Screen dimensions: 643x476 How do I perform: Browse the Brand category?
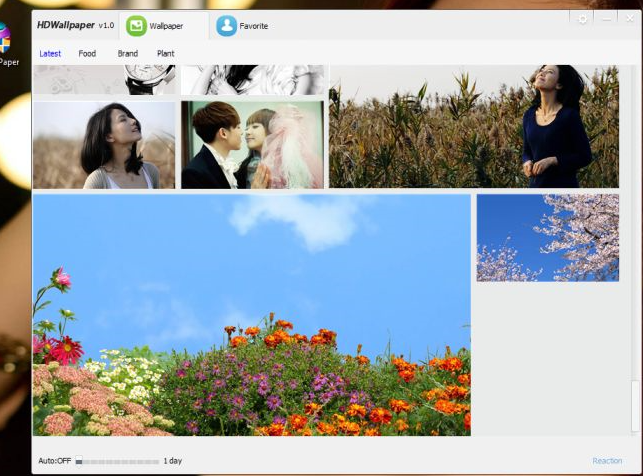pos(127,54)
